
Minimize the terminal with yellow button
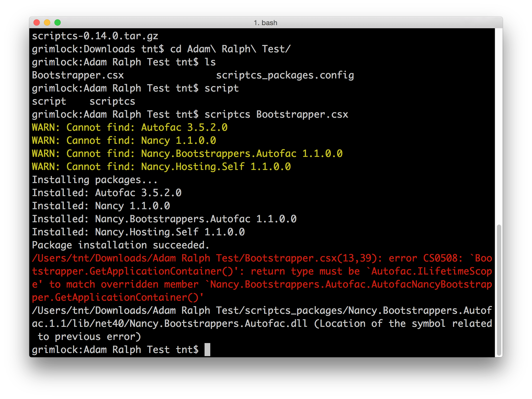(47, 23)
